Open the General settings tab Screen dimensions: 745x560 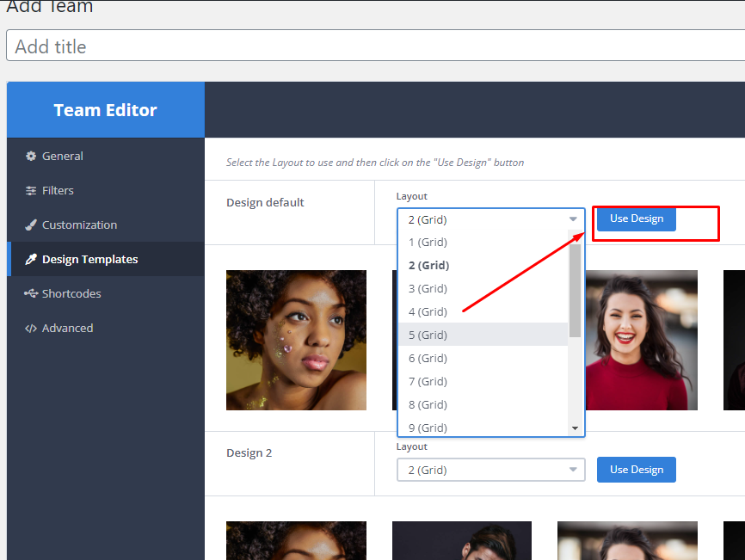(x=106, y=157)
